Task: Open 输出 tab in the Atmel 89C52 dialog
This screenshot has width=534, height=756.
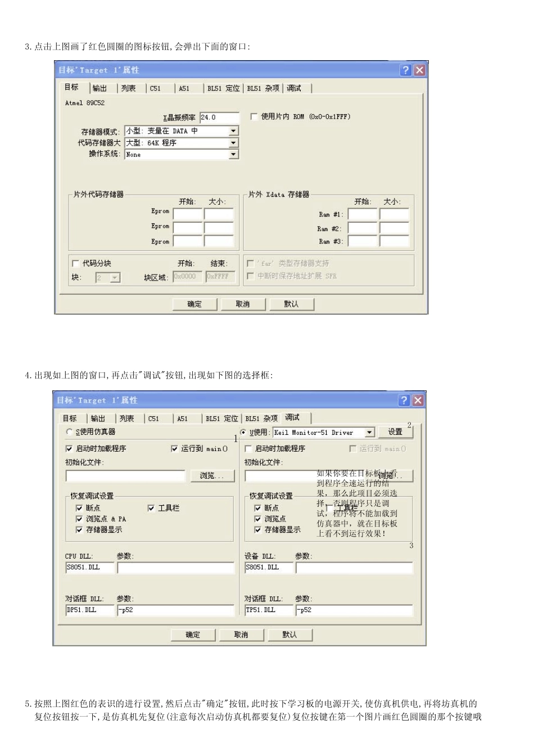Action: tap(100, 88)
